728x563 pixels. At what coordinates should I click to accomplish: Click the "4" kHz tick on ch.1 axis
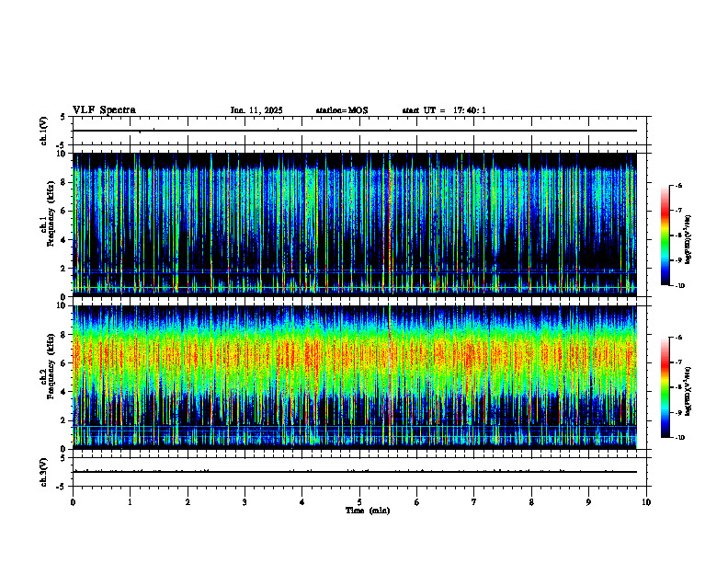point(64,240)
